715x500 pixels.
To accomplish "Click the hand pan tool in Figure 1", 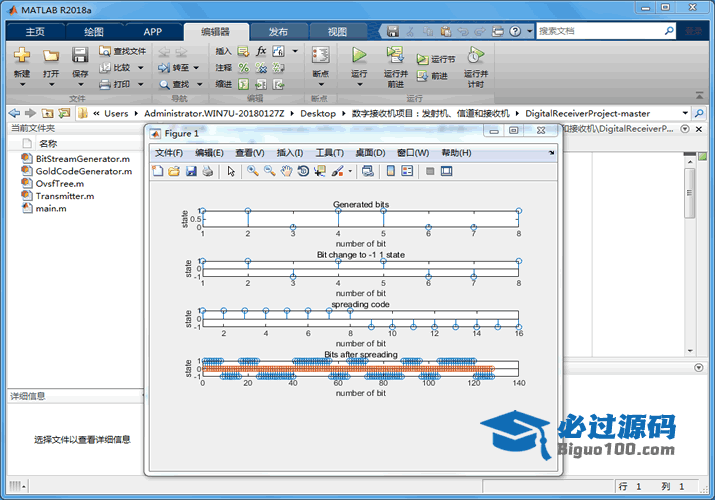I will point(286,171).
